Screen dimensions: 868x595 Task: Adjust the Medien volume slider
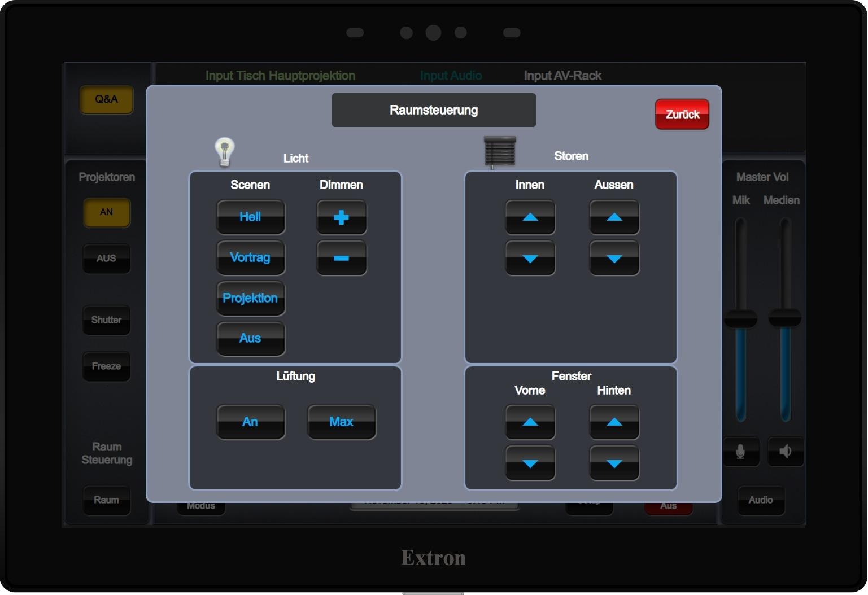pyautogui.click(x=785, y=318)
